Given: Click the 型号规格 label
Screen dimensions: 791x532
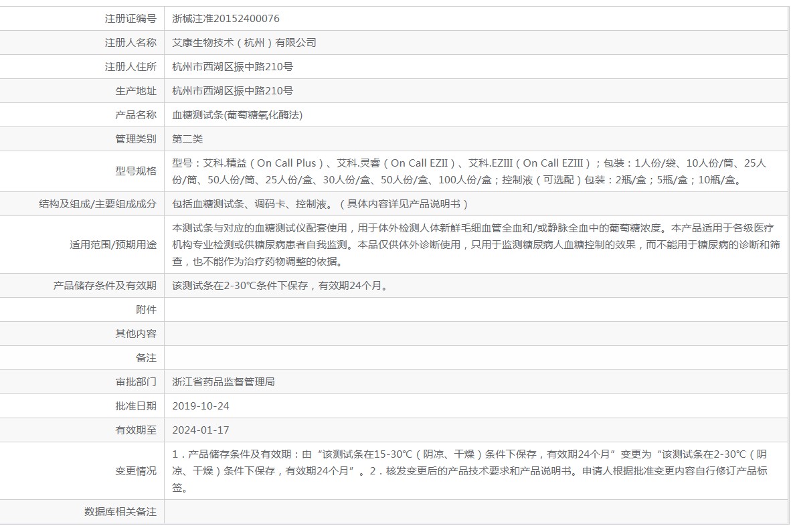Looking at the screenshot, I should click(x=136, y=171).
